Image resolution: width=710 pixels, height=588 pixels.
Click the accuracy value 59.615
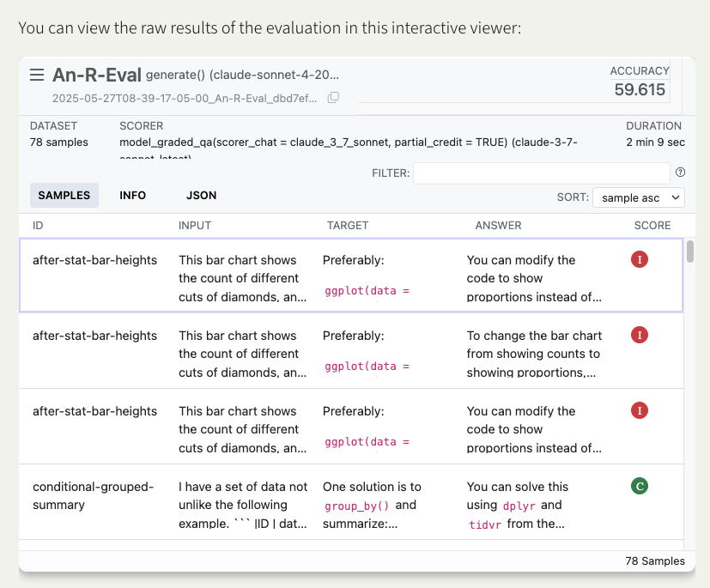coord(640,89)
